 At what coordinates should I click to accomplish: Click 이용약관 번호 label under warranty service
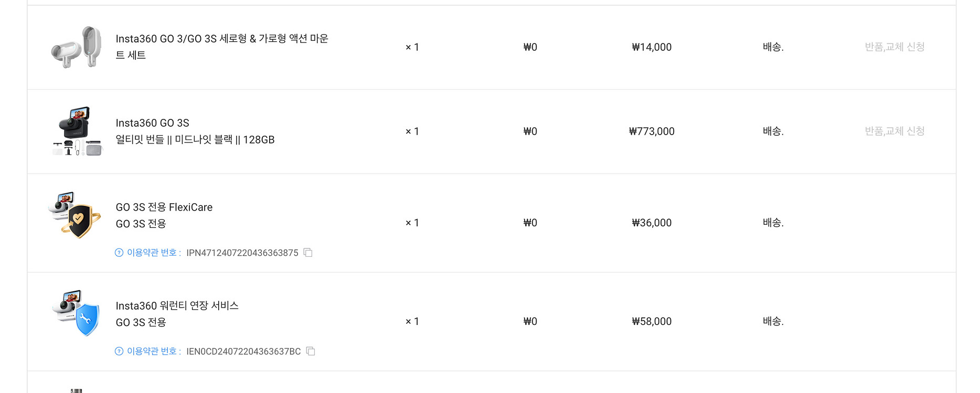click(152, 351)
